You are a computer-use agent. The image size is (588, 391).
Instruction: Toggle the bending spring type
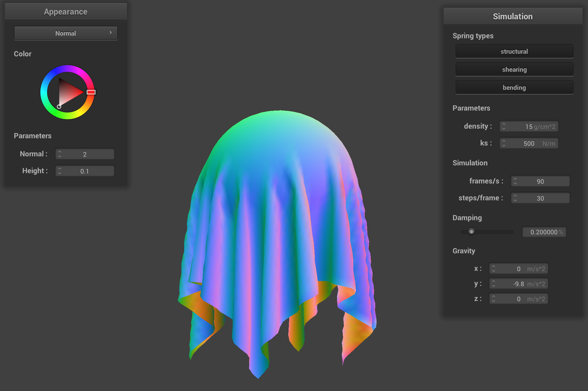514,87
